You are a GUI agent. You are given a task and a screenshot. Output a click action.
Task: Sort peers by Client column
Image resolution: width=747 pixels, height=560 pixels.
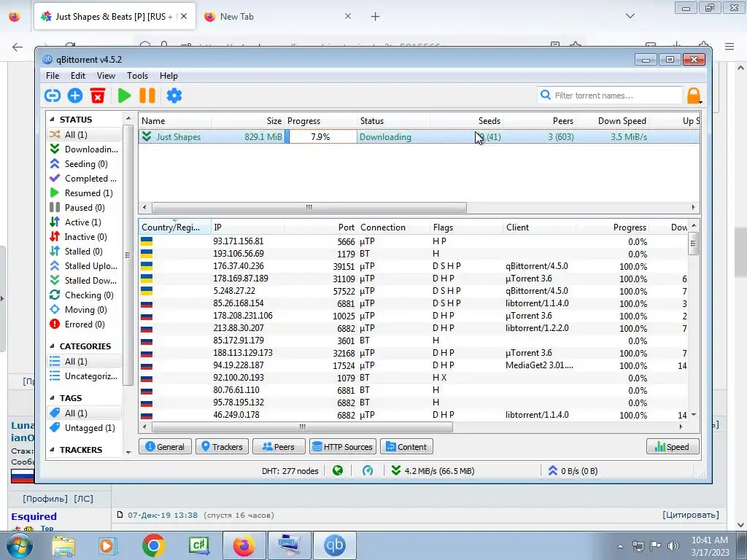(540, 227)
